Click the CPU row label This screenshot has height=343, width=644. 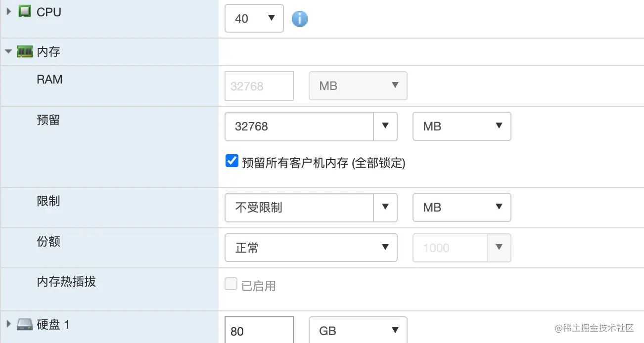pos(49,12)
